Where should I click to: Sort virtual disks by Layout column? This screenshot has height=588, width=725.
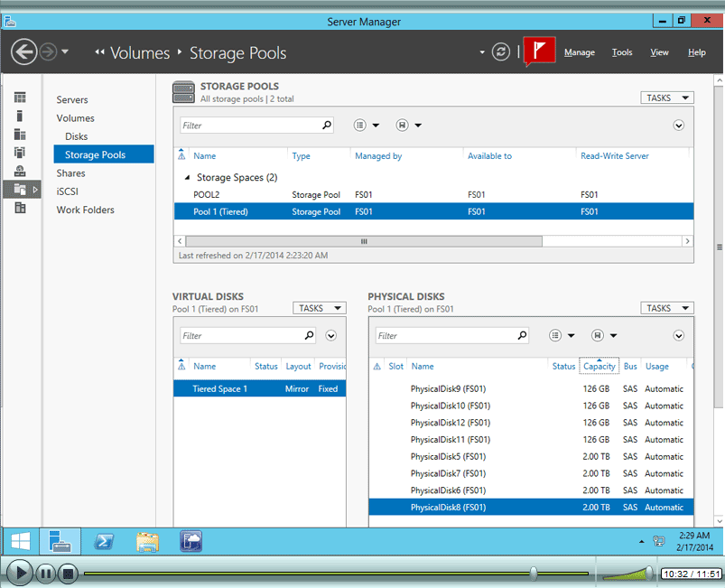tap(298, 367)
